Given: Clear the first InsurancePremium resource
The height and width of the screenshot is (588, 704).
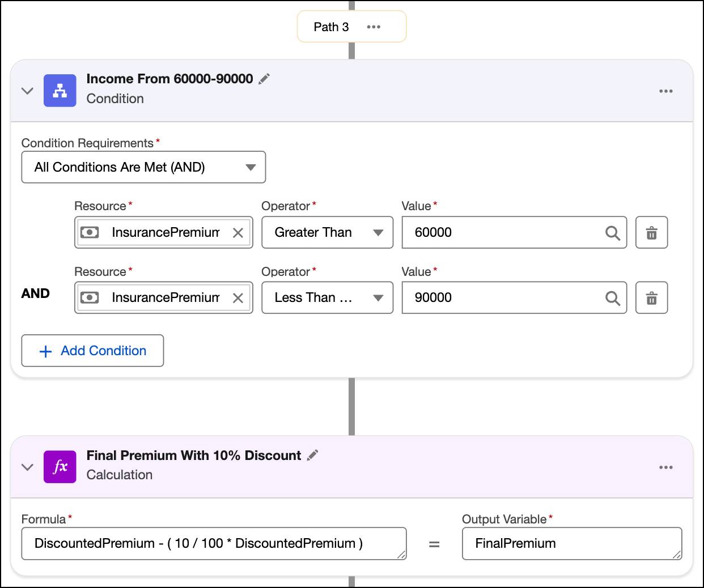Looking at the screenshot, I should coord(238,233).
